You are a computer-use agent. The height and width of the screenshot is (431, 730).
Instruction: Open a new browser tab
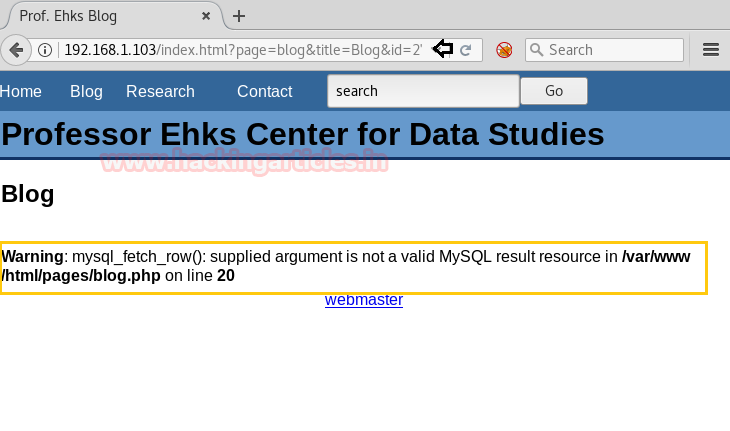pos(239,16)
